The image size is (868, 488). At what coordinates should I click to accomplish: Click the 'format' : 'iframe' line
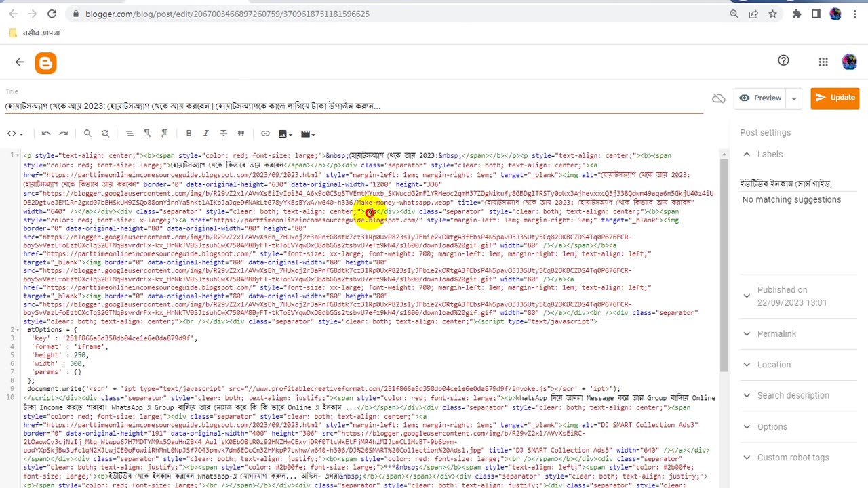tap(69, 347)
